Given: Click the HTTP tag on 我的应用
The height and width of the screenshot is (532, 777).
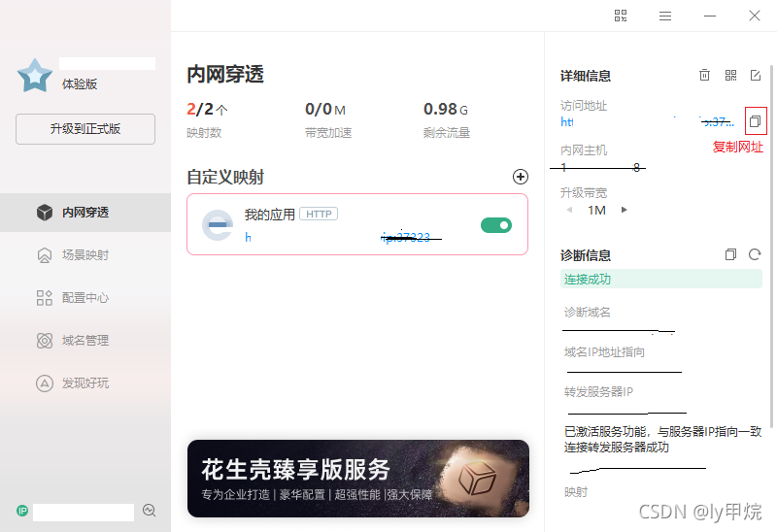Looking at the screenshot, I should [x=319, y=214].
